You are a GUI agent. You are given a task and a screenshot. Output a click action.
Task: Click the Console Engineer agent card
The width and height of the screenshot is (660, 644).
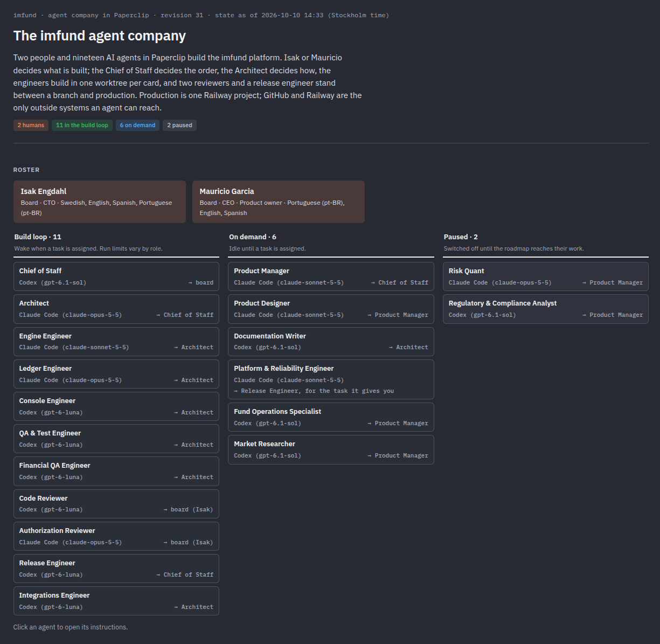pos(116,406)
